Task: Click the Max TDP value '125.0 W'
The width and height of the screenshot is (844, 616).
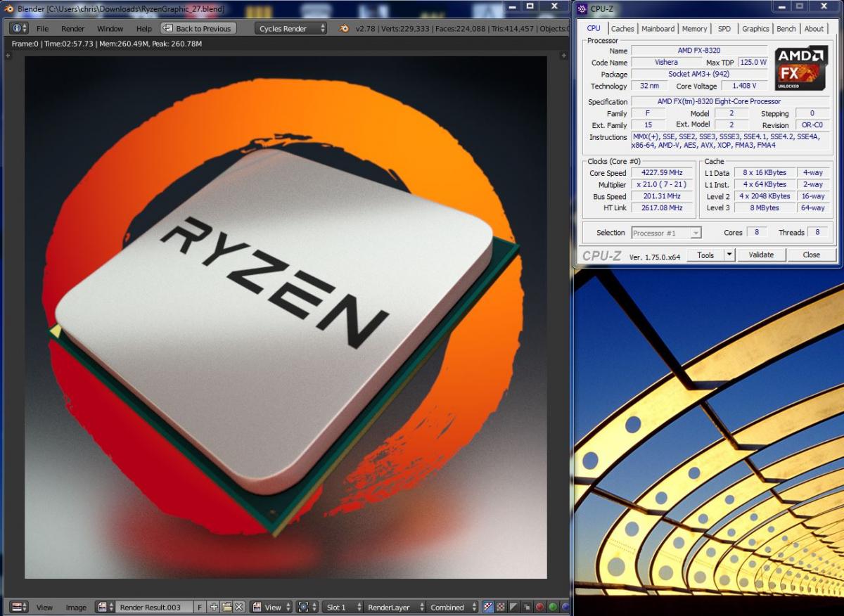Action: [753, 63]
